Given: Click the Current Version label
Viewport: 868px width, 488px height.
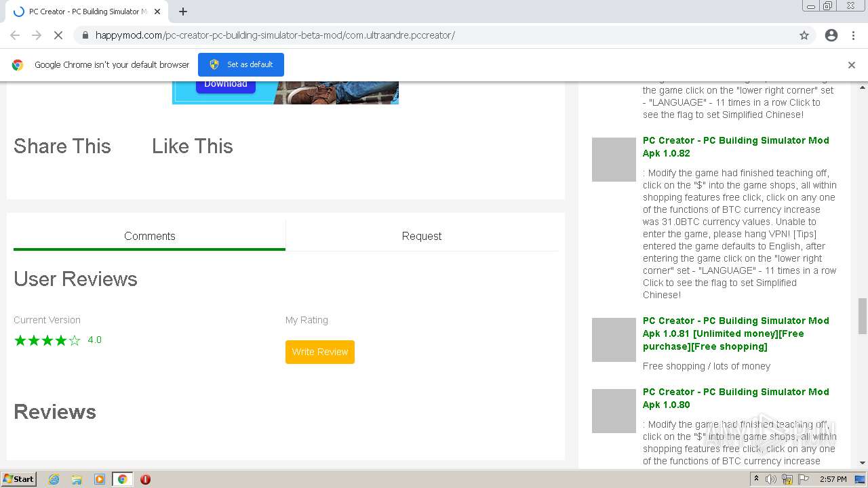Looking at the screenshot, I should click(x=47, y=320).
